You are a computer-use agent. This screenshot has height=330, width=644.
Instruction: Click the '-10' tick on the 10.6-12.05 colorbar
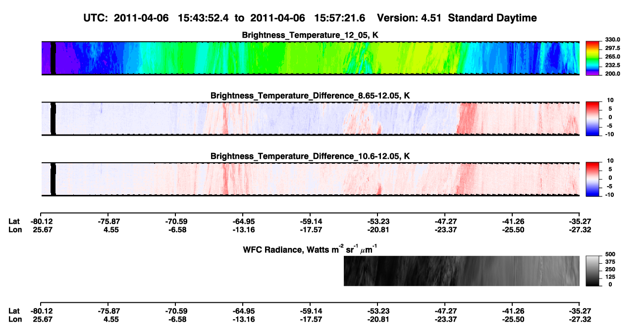[x=610, y=195]
